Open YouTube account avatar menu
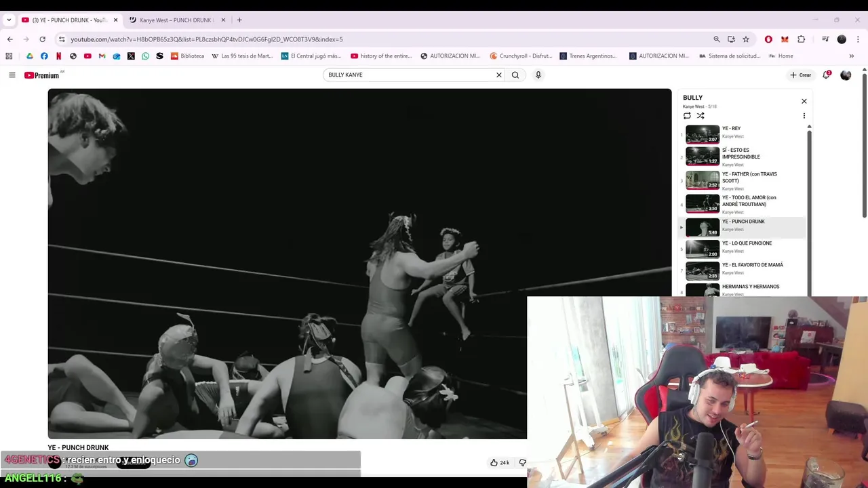The width and height of the screenshot is (868, 488). 846,75
